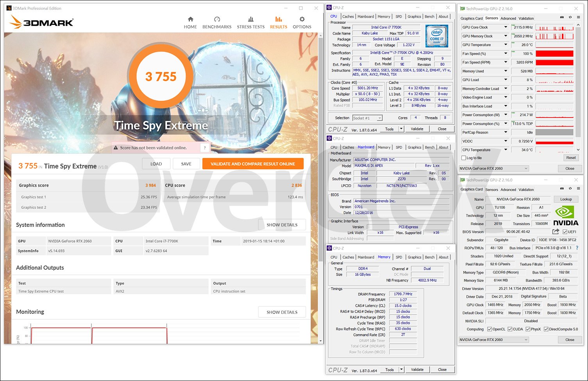Open the Socket #1 selection dropdown in CPU-Z

367,118
